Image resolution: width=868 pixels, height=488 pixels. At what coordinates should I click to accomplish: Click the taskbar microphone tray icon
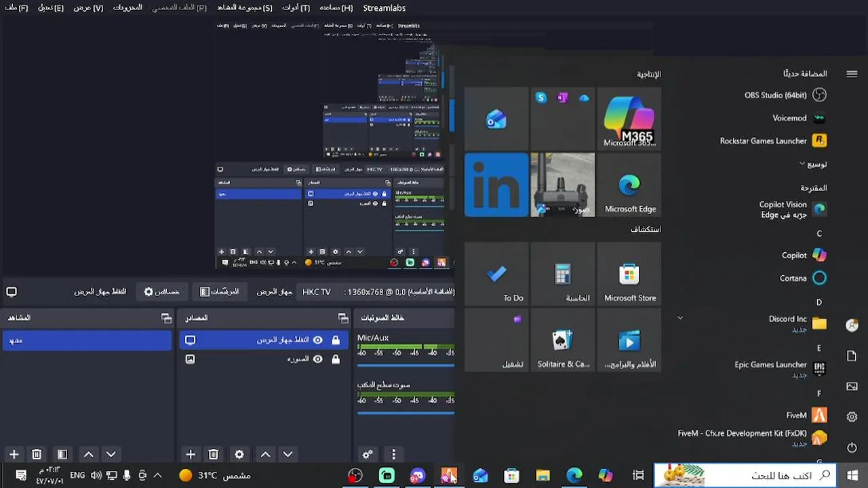tap(127, 475)
